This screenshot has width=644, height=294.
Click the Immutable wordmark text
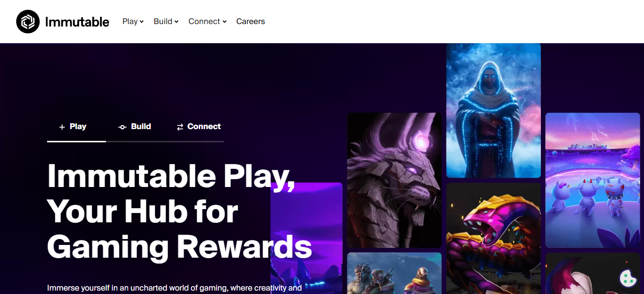click(77, 22)
